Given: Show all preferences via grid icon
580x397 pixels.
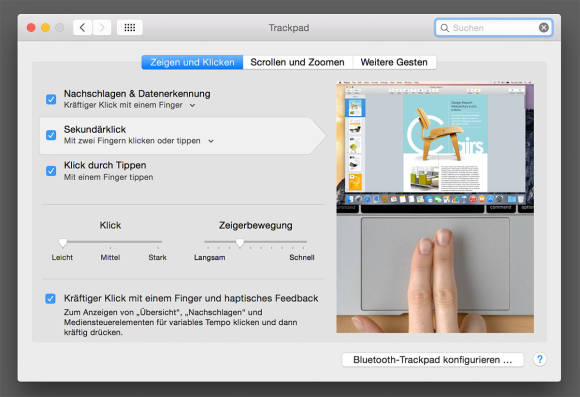Looking at the screenshot, I should click(129, 27).
